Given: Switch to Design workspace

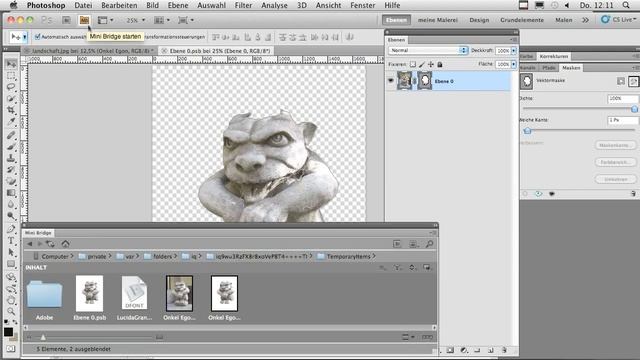Looking at the screenshot, I should point(479,20).
